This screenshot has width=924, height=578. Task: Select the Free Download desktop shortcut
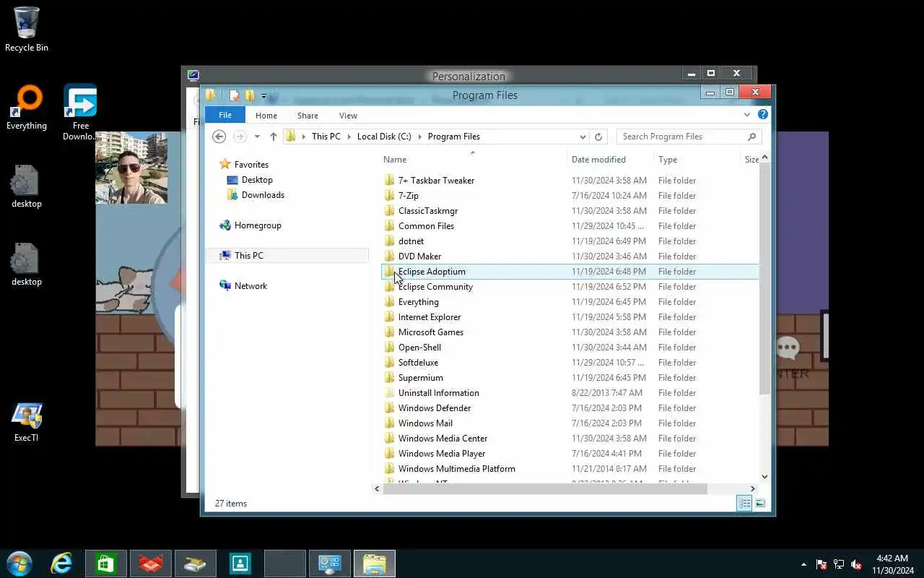tap(80, 113)
